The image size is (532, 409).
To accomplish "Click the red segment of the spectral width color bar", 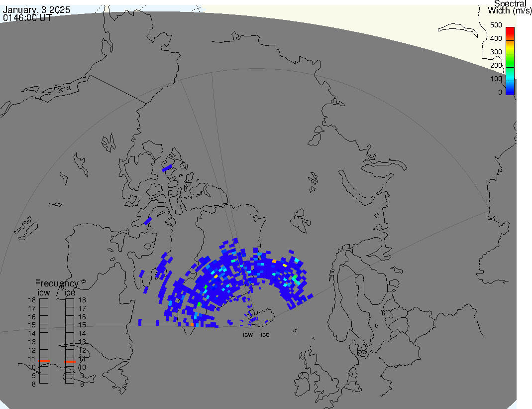I will point(510,34).
